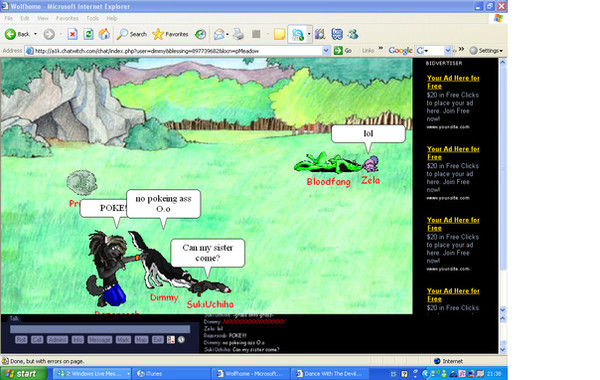This screenshot has width=600, height=380.
Task: Click first Your Ad Here for Free link
Action: [453, 82]
